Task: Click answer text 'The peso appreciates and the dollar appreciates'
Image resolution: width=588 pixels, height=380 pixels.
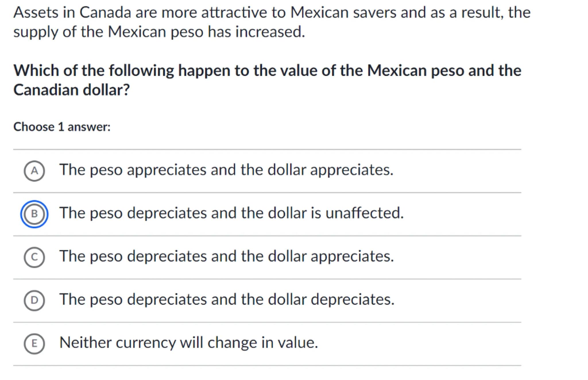Action: 226,170
